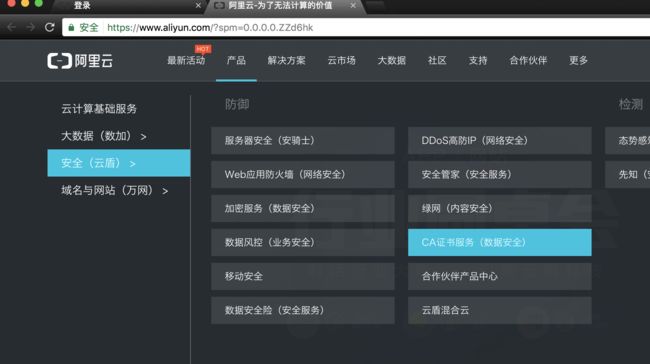Open the 产品 nav menu
The height and width of the screenshot is (364, 650).
(x=236, y=61)
